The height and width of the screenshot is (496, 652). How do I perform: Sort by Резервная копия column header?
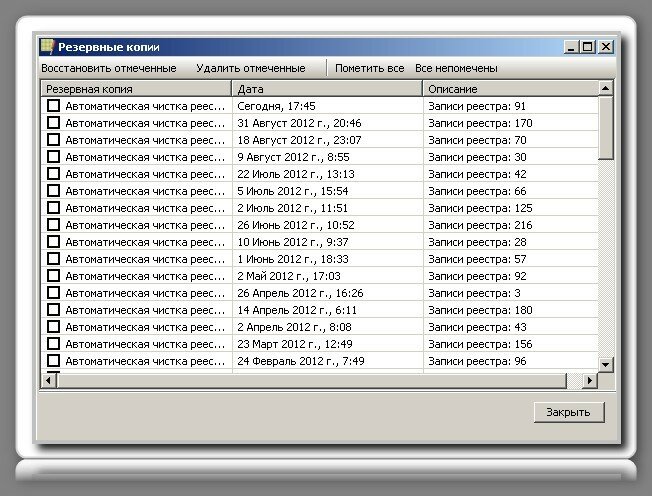pos(136,89)
